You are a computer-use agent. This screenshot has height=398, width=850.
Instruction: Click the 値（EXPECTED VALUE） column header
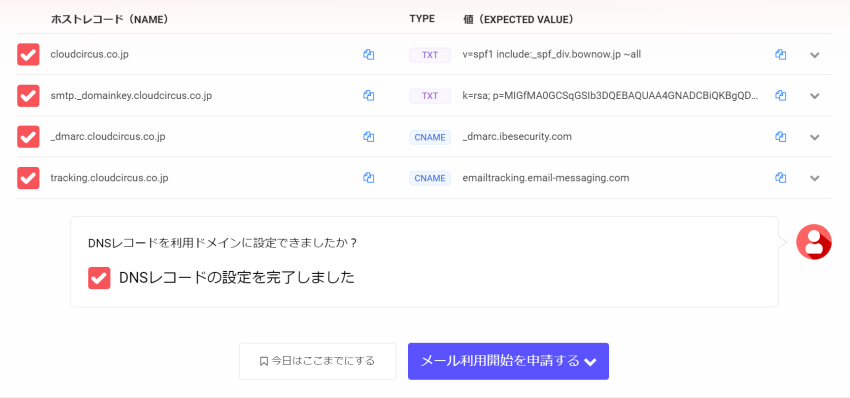click(519, 20)
